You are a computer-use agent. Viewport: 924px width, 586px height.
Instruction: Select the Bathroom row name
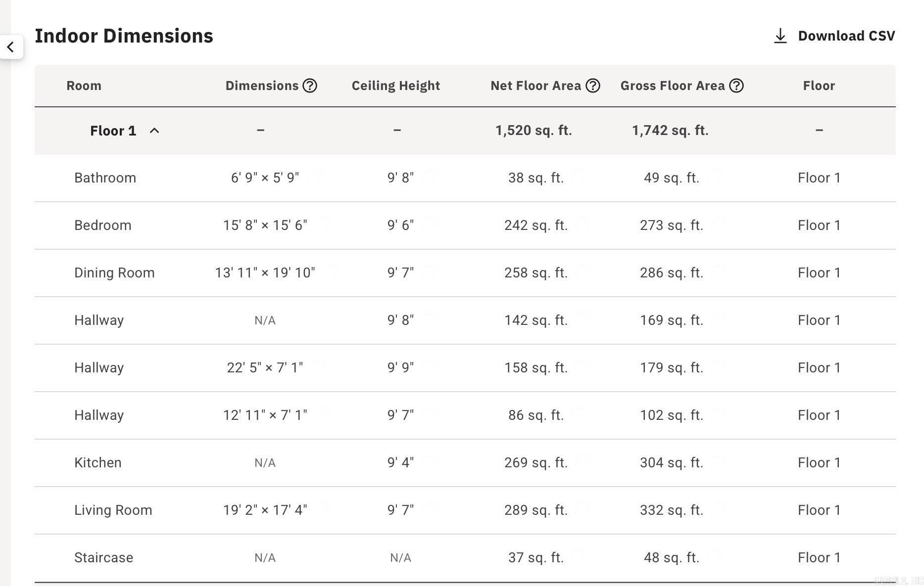pos(105,178)
